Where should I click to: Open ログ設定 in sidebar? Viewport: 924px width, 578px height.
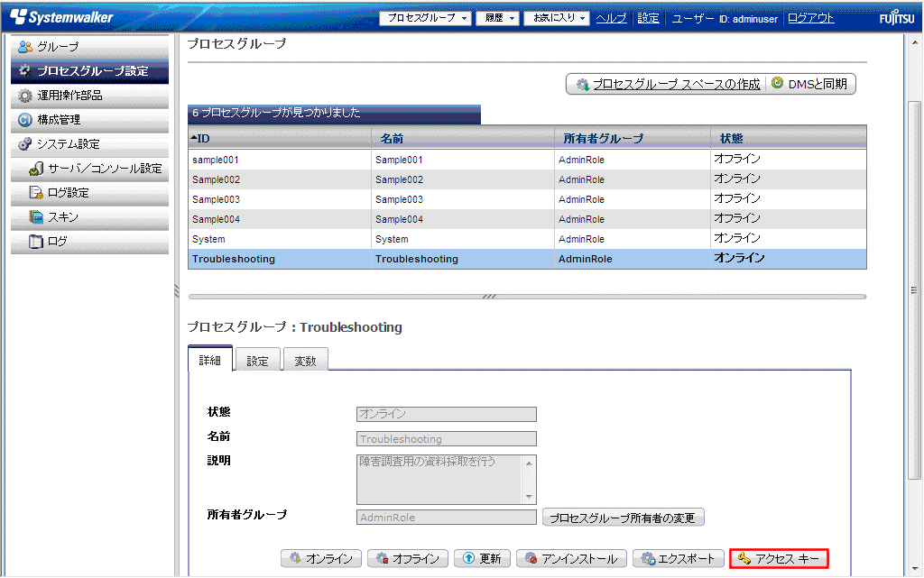[x=68, y=193]
